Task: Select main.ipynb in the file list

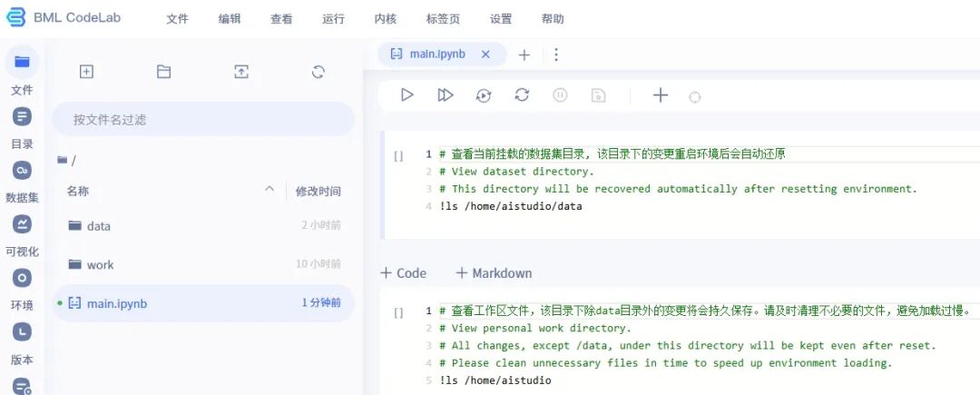Action: pos(203,303)
